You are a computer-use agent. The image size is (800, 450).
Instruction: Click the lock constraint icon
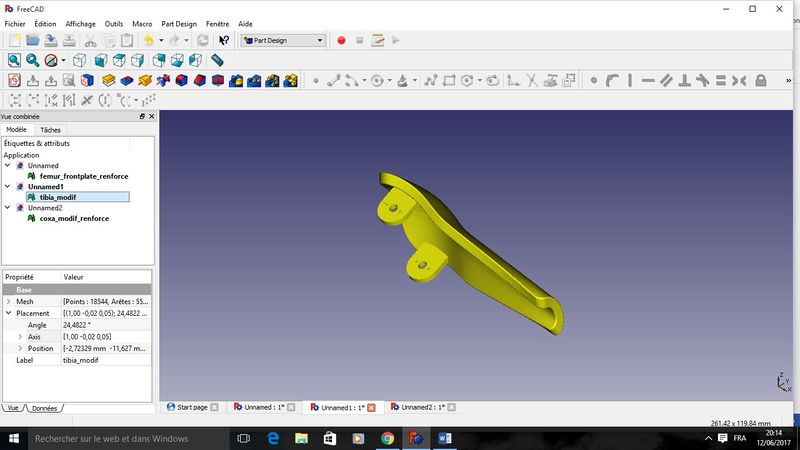(x=760, y=80)
